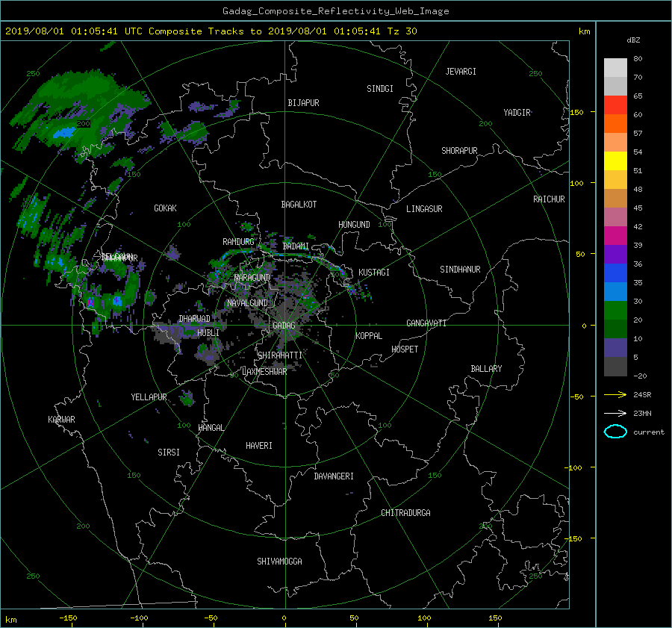Click the SINDHANUR city label
The width and height of the screenshot is (672, 628).
pos(460,270)
